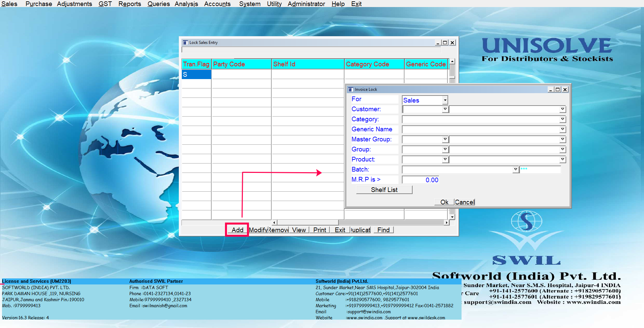Open the Purchase menu
Viewport: 644px width, 328px height.
tap(39, 4)
